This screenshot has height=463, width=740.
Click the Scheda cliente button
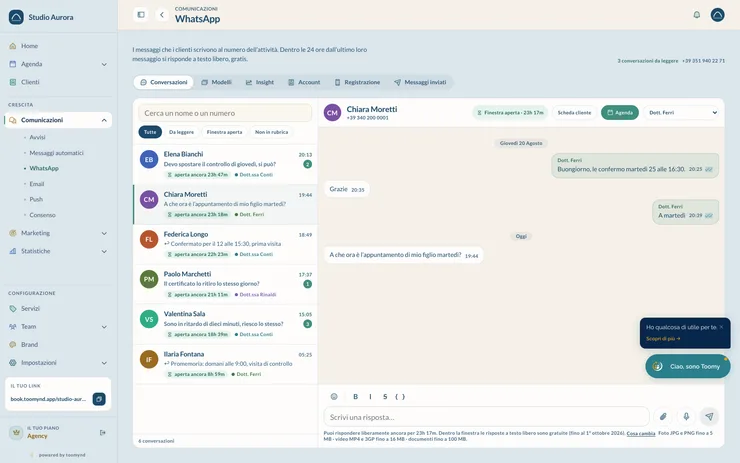(574, 112)
